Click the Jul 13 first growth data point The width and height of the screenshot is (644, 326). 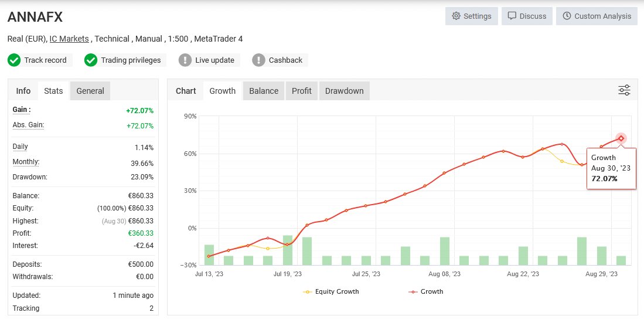click(x=209, y=256)
